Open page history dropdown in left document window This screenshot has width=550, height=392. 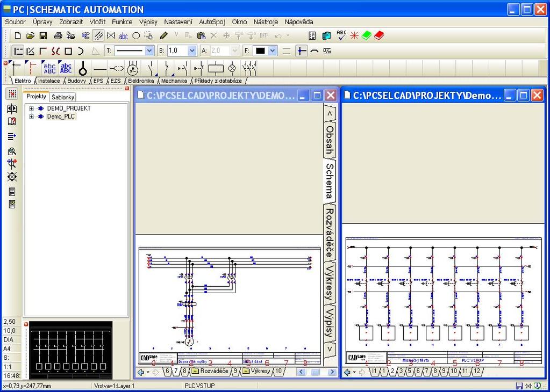pyautogui.click(x=148, y=372)
